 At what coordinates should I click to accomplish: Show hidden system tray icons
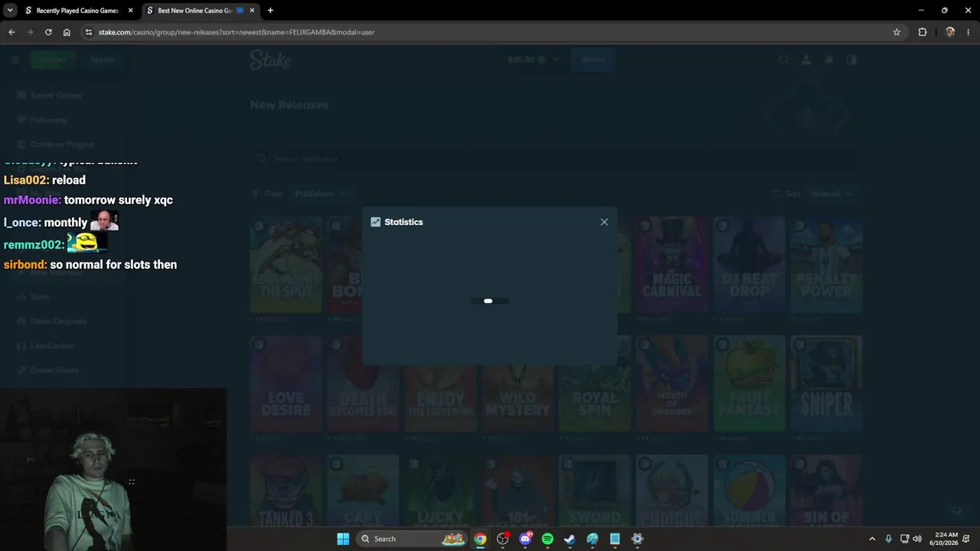(x=871, y=539)
